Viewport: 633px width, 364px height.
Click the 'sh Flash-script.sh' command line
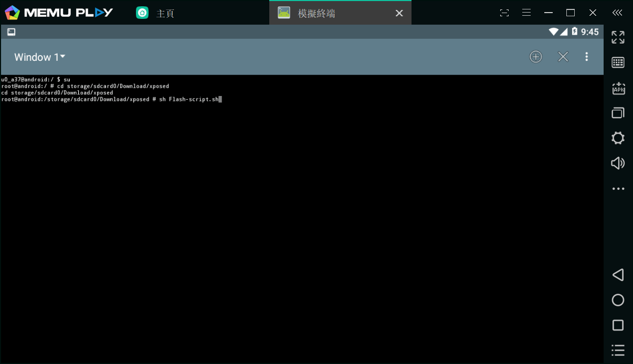pos(112,99)
